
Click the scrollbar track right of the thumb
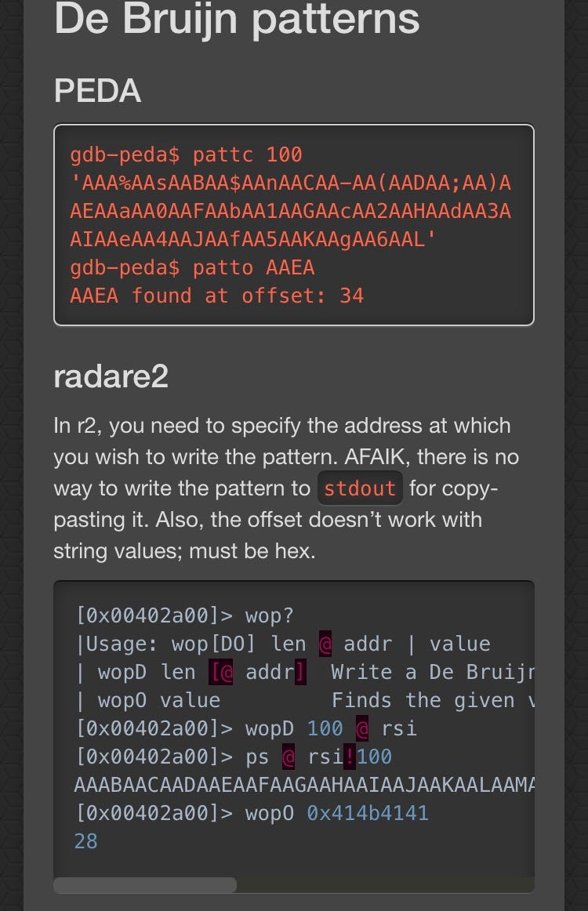click(x=384, y=885)
